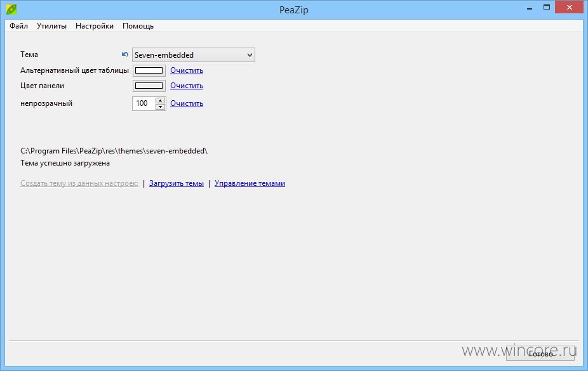Open the Файл menu
The height and width of the screenshot is (371, 588).
pos(19,26)
